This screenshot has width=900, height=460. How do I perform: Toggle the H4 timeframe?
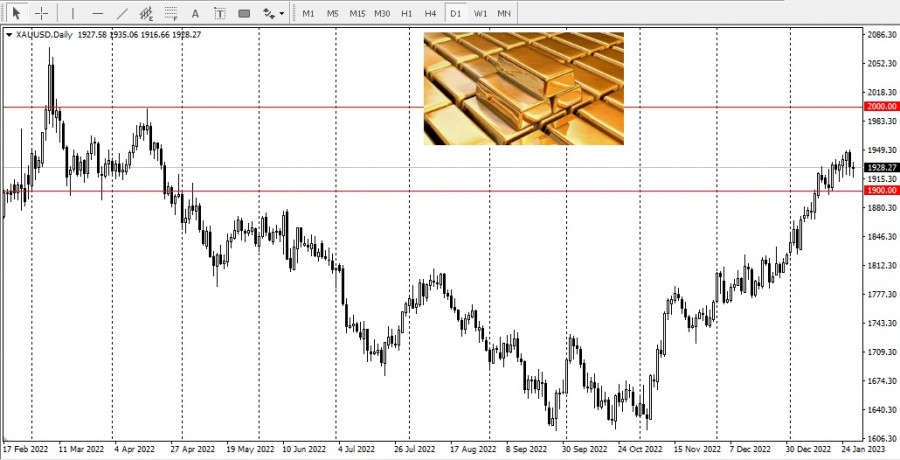[430, 13]
